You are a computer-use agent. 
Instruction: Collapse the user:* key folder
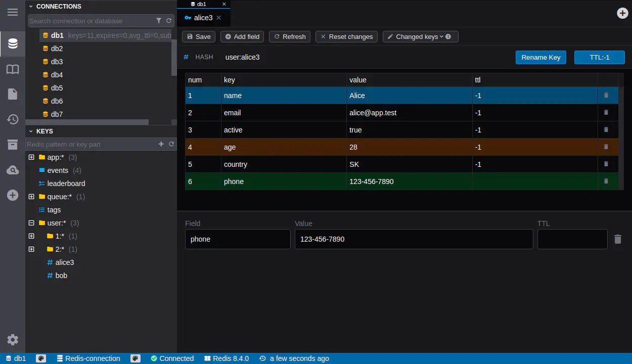[31, 223]
